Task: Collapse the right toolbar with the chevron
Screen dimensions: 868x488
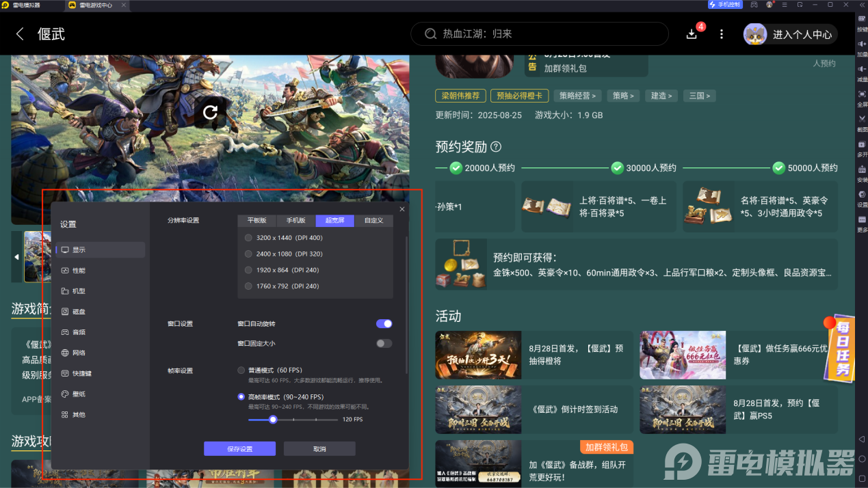Action: pyautogui.click(x=862, y=4)
